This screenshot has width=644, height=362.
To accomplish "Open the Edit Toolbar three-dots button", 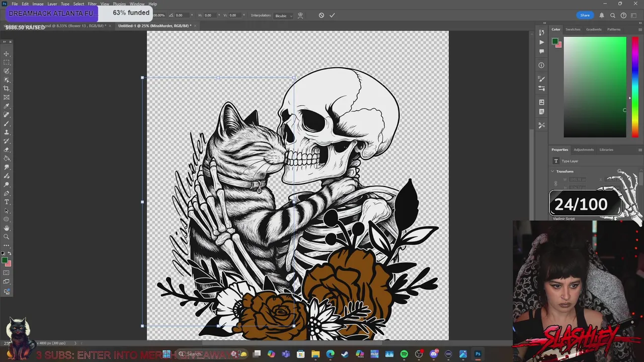I will 7,245.
